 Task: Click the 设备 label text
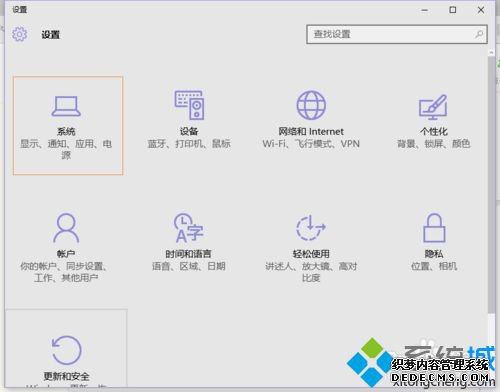click(x=189, y=132)
